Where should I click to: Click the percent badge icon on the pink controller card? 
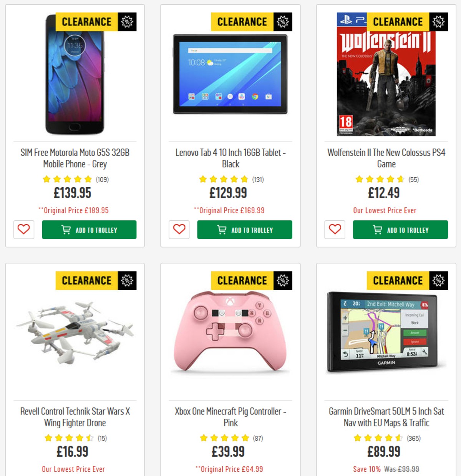(283, 281)
